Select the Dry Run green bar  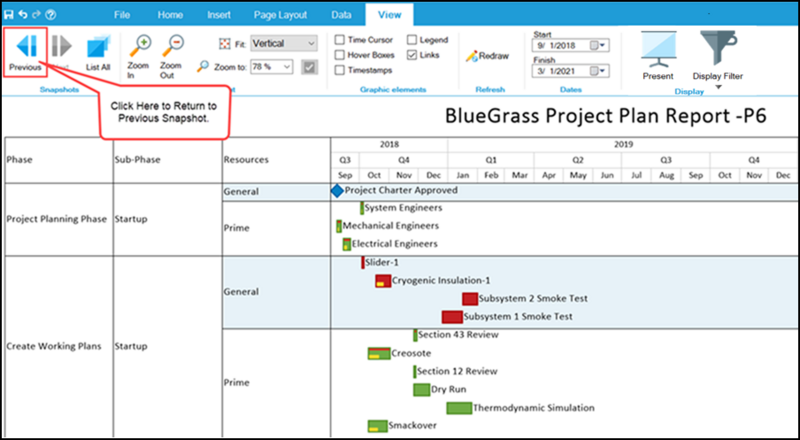tap(421, 389)
